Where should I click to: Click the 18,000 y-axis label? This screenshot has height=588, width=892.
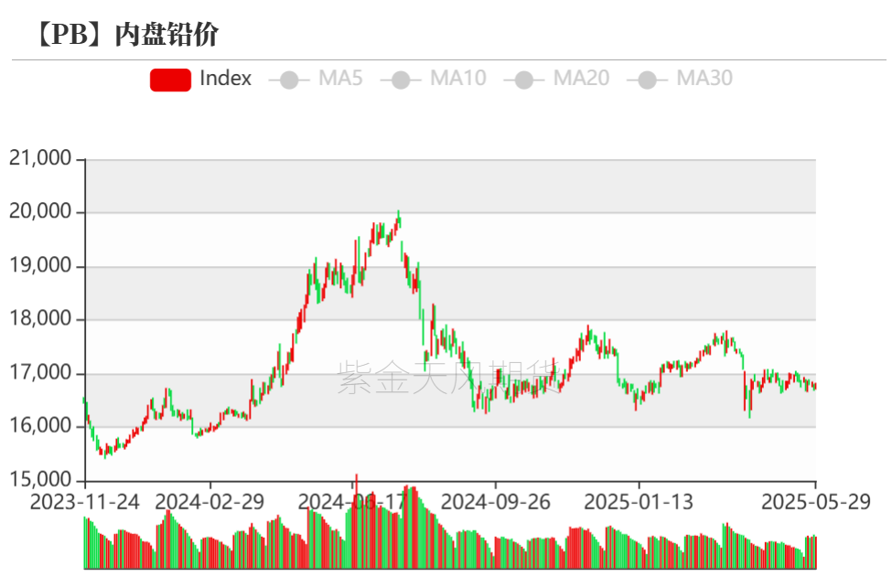pyautogui.click(x=40, y=318)
